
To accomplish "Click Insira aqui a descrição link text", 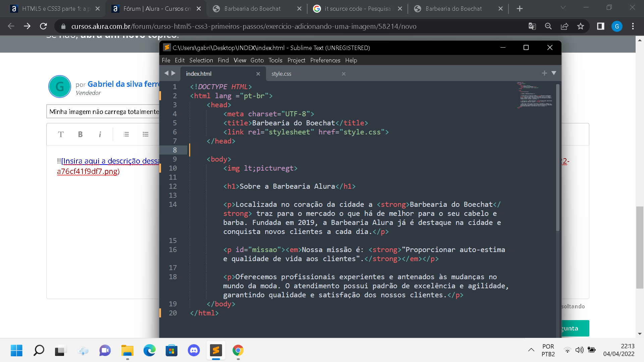I will [110, 161].
